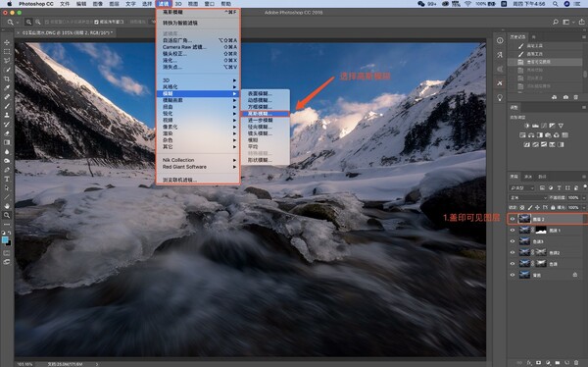
Task: Select the Eraser tool
Action: click(x=7, y=133)
